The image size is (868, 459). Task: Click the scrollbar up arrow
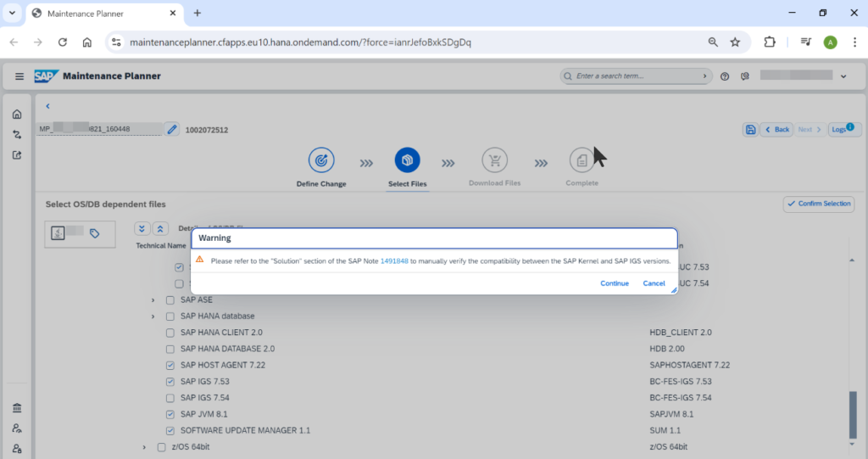(852, 260)
